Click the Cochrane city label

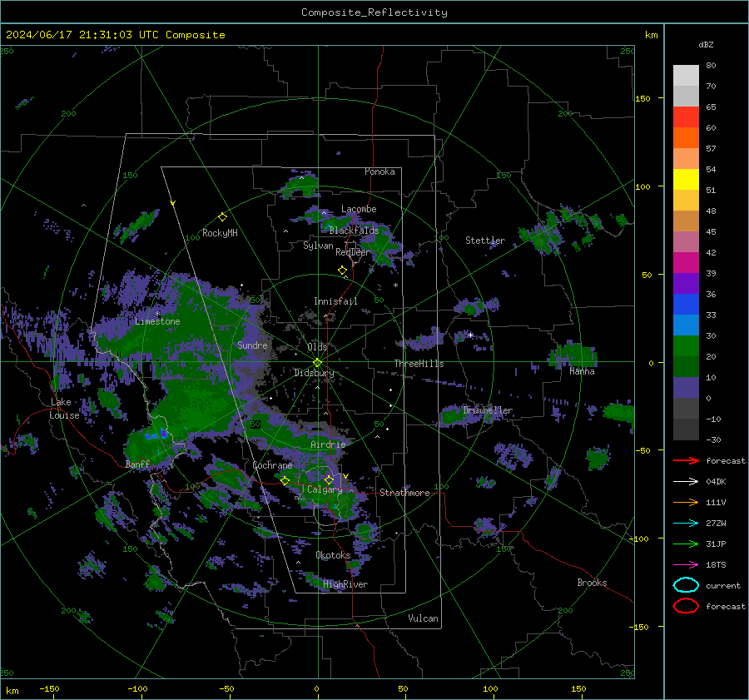tap(272, 465)
